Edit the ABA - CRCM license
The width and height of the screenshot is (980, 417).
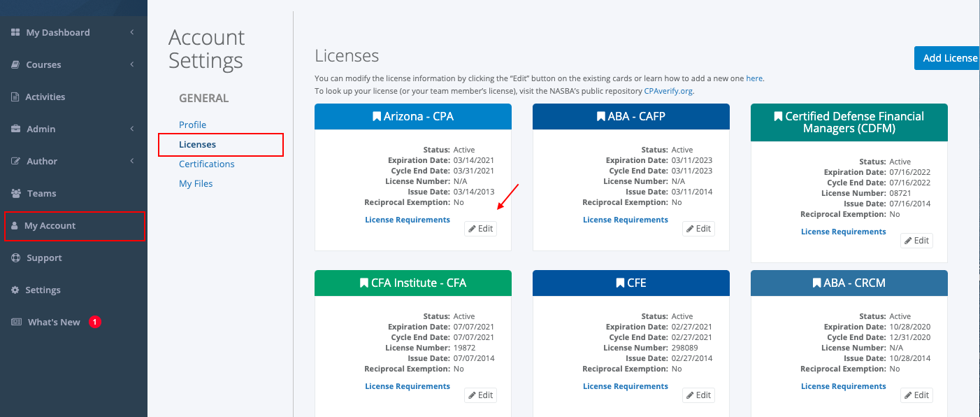click(916, 395)
